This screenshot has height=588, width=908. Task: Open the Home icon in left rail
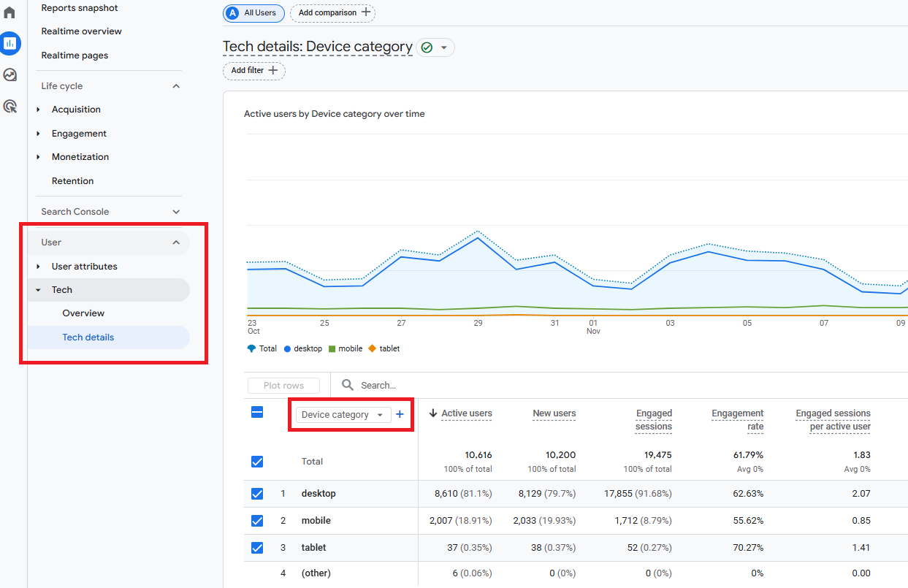click(x=10, y=12)
